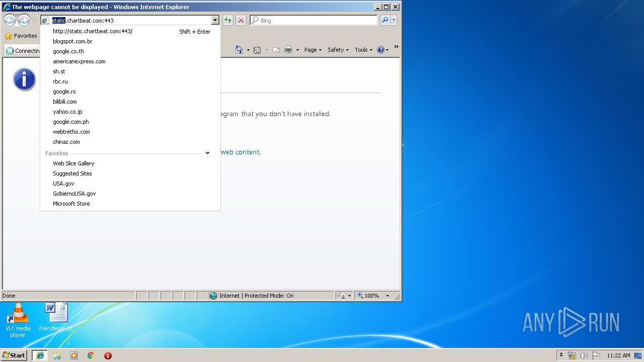The height and width of the screenshot is (362, 644).
Task: Open friendlegal.rtf desktop file
Action: tap(56, 317)
